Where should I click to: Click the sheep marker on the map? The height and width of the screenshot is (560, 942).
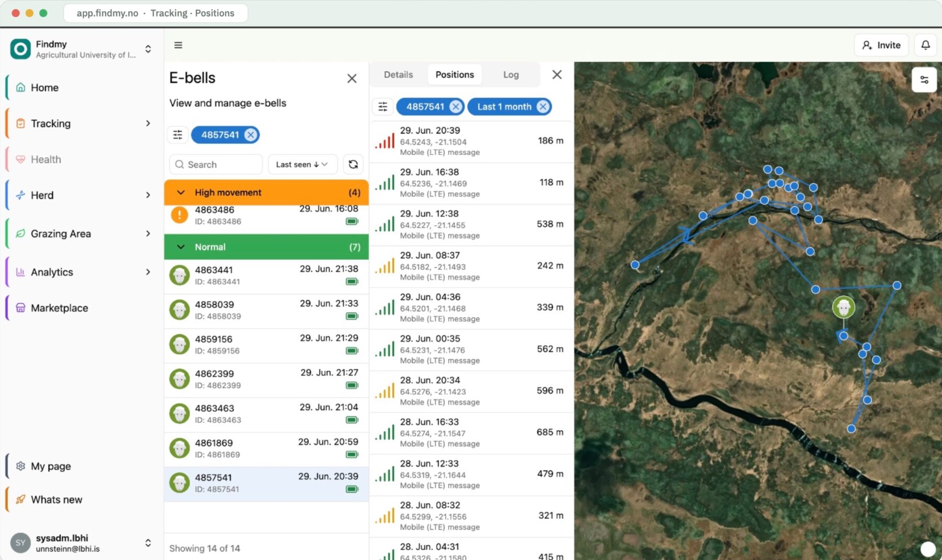tap(843, 307)
